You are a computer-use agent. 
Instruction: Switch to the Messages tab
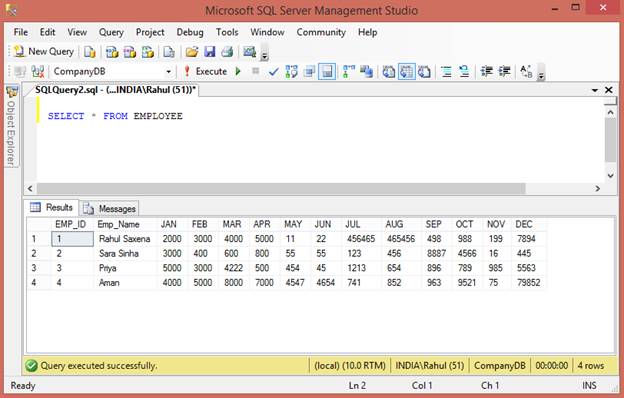(109, 209)
